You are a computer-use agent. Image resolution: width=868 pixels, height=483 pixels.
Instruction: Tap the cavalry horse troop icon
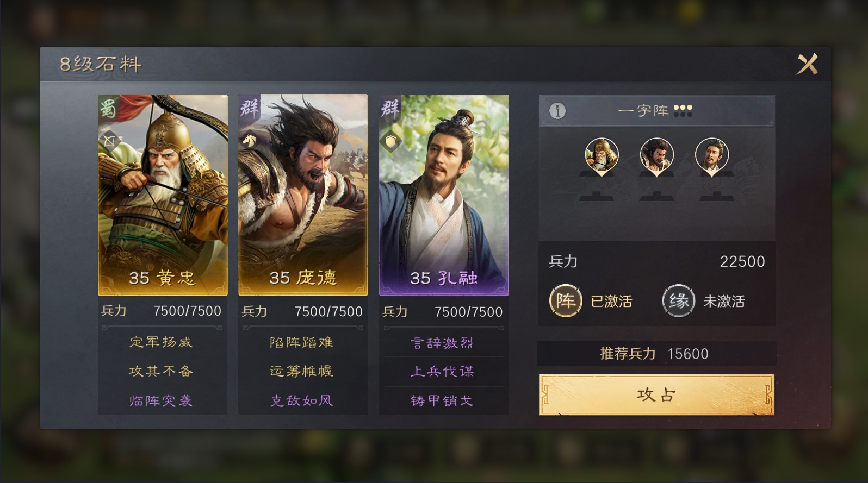pyautogui.click(x=250, y=141)
